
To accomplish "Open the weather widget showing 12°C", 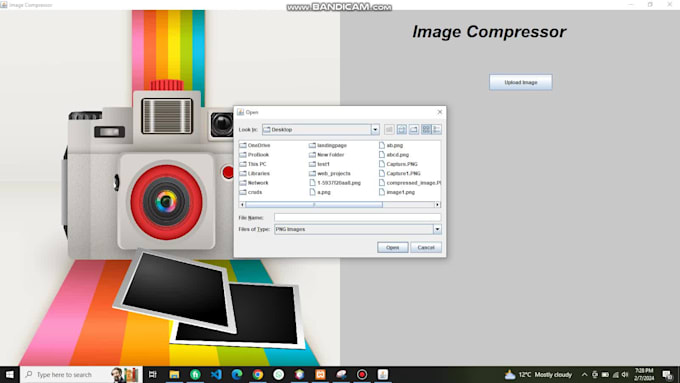I will (538, 374).
